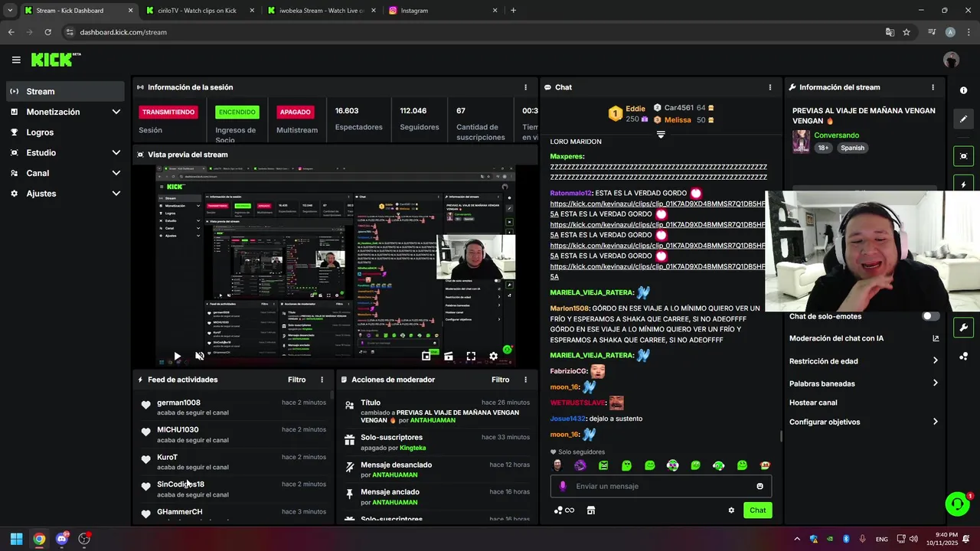This screenshot has height=551, width=980.
Task: Toggle Chat de solo-emotes switch
Action: [x=930, y=316]
